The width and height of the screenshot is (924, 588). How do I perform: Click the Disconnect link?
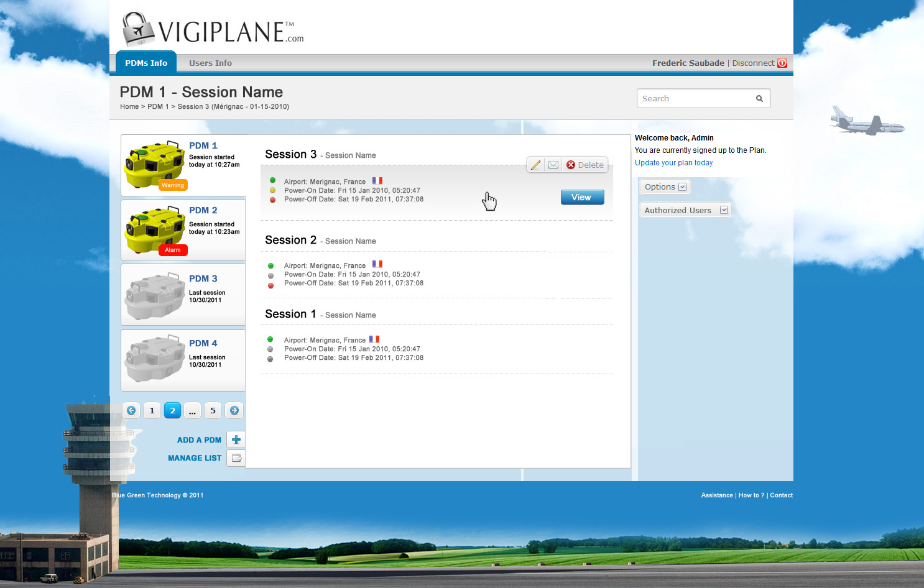(753, 63)
